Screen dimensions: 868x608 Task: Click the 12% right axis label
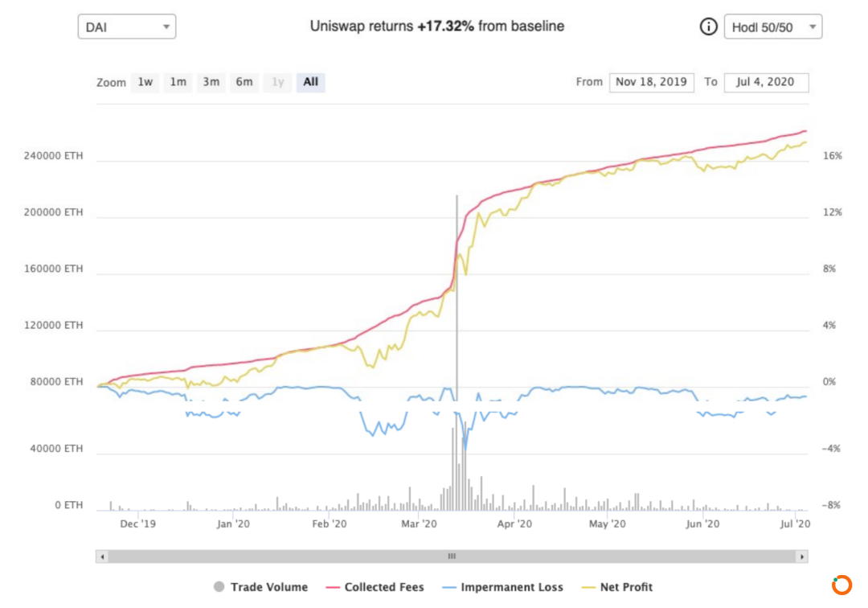832,212
